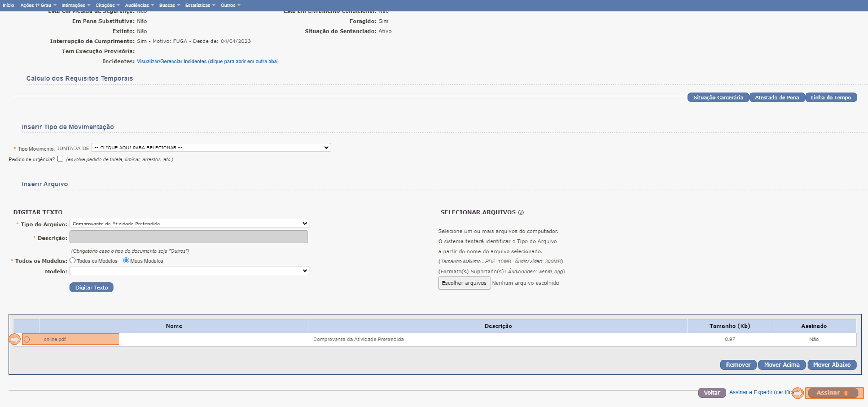Image resolution: width=868 pixels, height=407 pixels.
Task: Check the Pedido de urgência checkbox
Action: tap(60, 159)
